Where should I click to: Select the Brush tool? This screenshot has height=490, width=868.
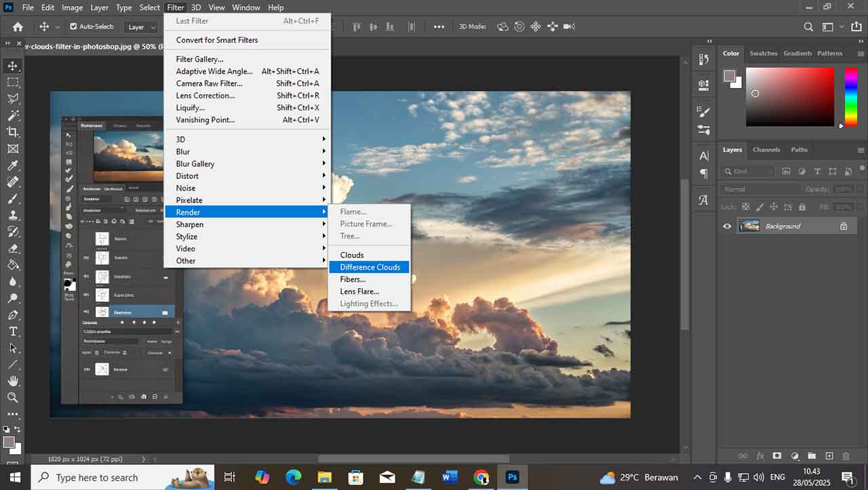tap(13, 199)
